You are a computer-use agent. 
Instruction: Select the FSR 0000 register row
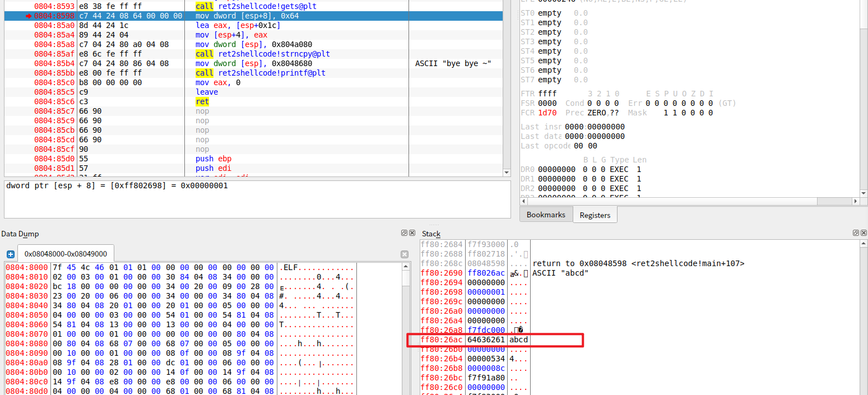(x=628, y=103)
